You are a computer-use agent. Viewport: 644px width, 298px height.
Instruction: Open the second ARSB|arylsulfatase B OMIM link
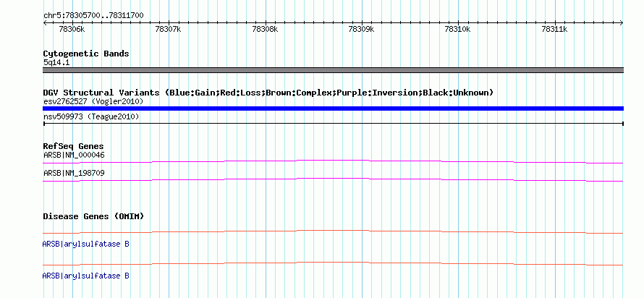tap(86, 276)
